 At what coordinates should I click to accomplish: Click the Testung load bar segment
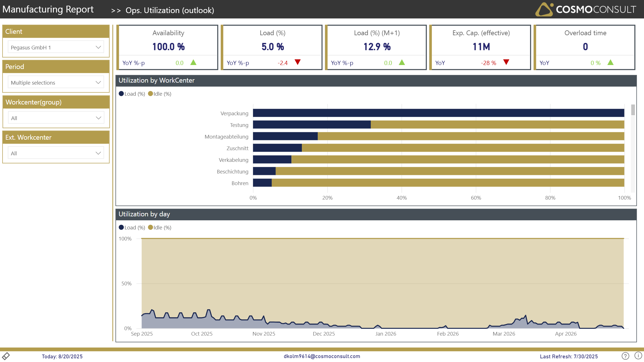click(x=312, y=125)
